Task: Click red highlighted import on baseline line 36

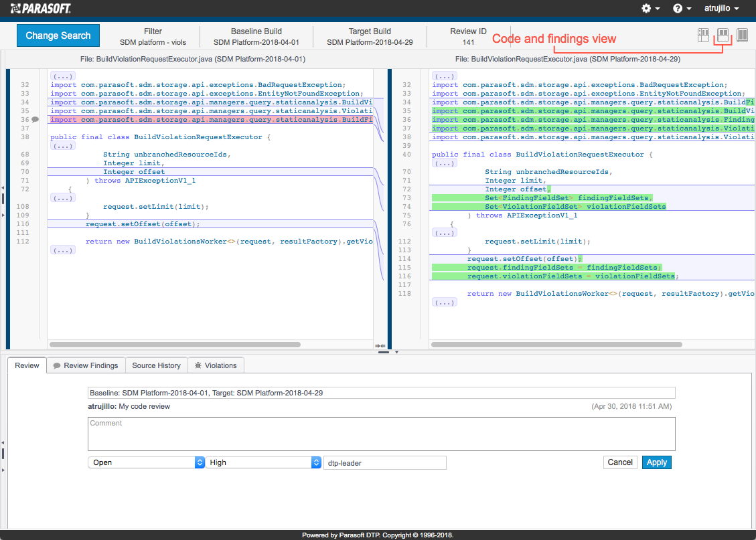Action: point(211,120)
